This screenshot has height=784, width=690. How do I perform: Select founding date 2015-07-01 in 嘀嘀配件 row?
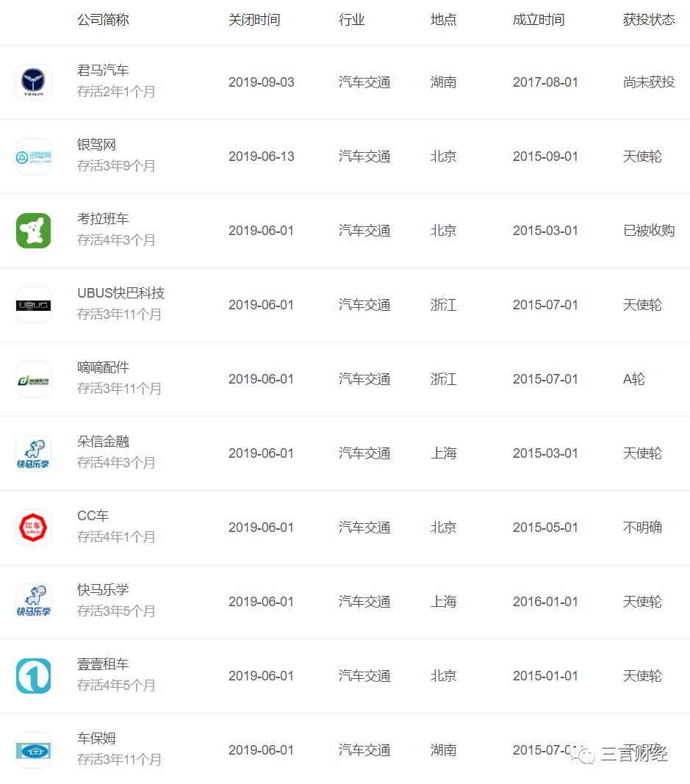point(545,379)
